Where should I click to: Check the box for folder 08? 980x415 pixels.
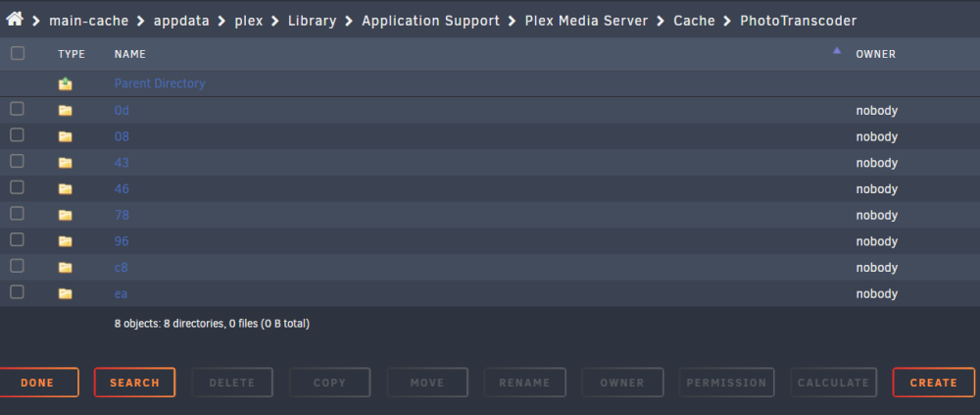pyautogui.click(x=18, y=135)
